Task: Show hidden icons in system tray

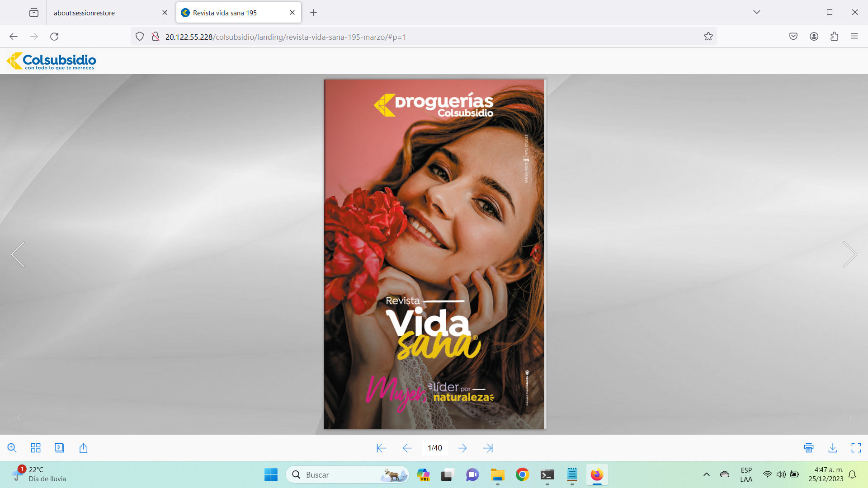Action: tap(706, 474)
